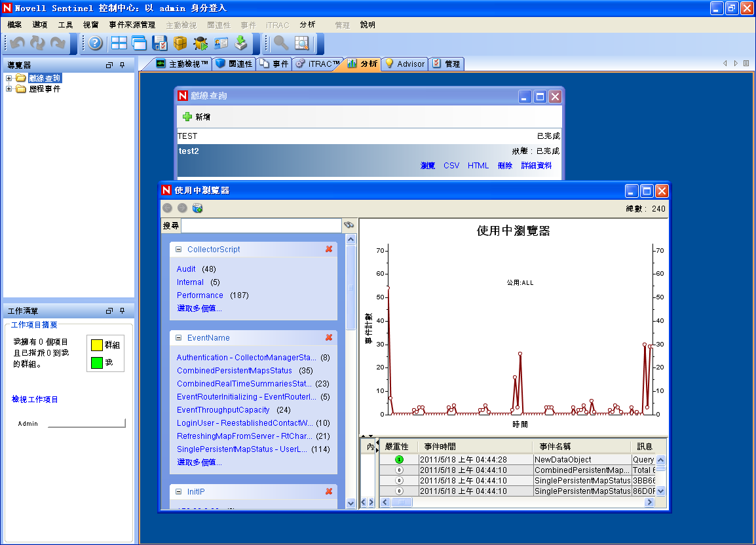This screenshot has width=756, height=545.
Task: Click the bug icon in main toolbar
Action: (x=200, y=43)
